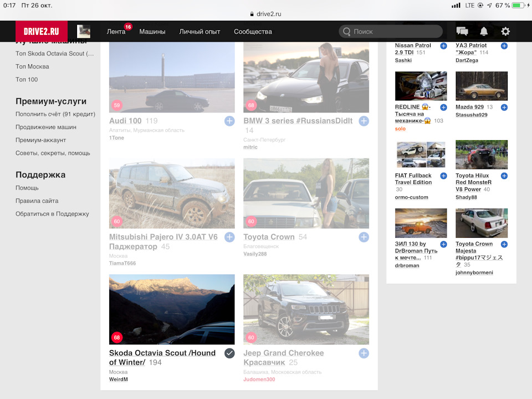Open the Mitsubishi Pajero IV photo
Screen dimensions: 532x399
click(172, 193)
